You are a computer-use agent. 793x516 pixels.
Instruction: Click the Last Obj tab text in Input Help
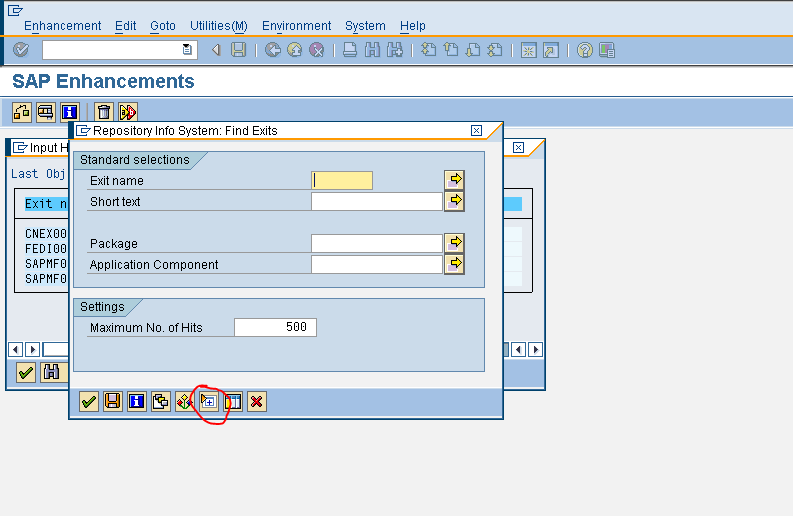click(38, 174)
